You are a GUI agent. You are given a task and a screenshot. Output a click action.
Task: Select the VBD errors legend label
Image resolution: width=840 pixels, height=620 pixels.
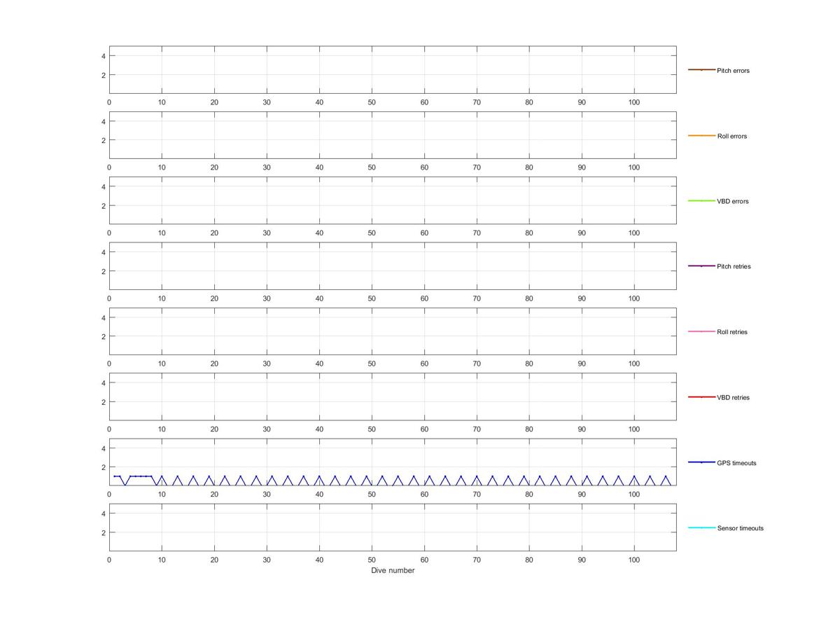click(x=733, y=201)
